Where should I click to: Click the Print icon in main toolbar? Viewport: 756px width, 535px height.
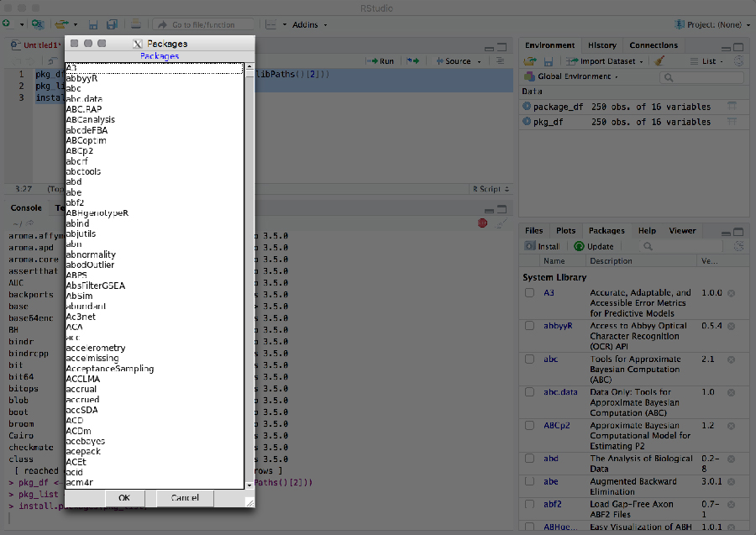click(136, 24)
